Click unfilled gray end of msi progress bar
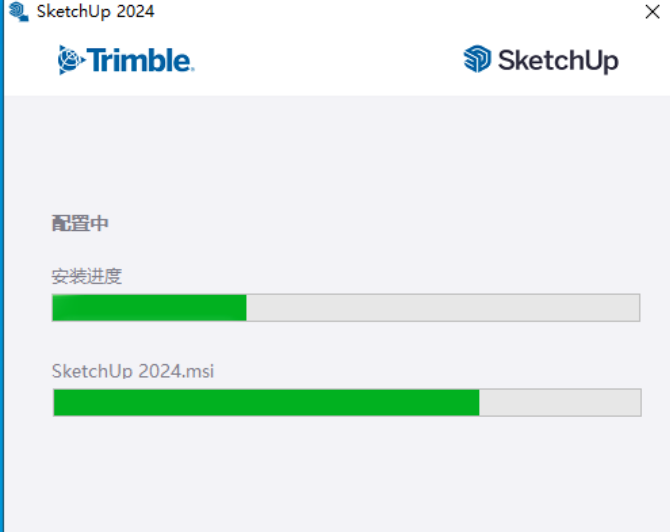 click(x=559, y=403)
